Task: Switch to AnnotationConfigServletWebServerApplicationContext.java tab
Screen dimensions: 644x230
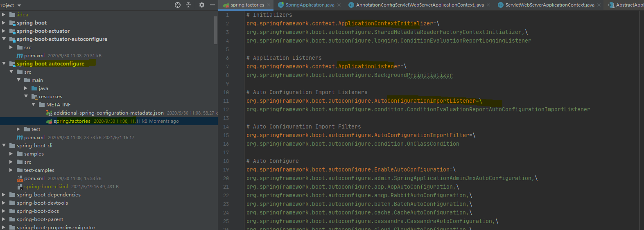Action: pos(420,5)
